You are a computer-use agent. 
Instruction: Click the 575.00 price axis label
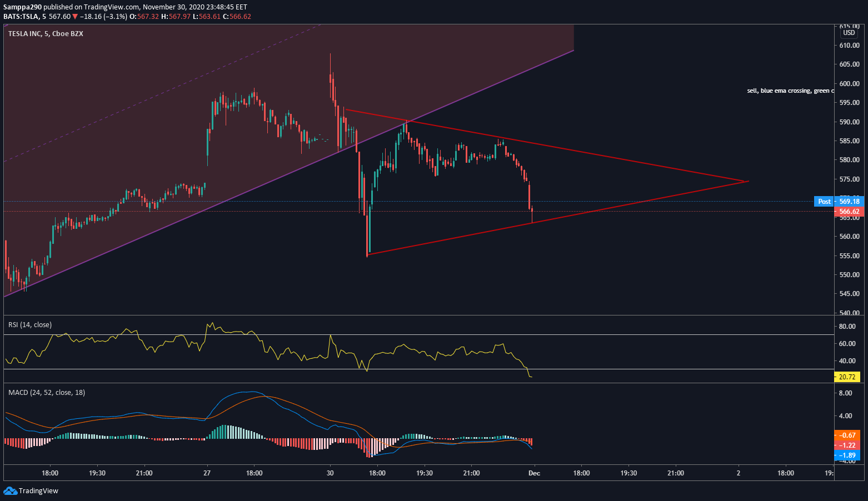tap(849, 179)
